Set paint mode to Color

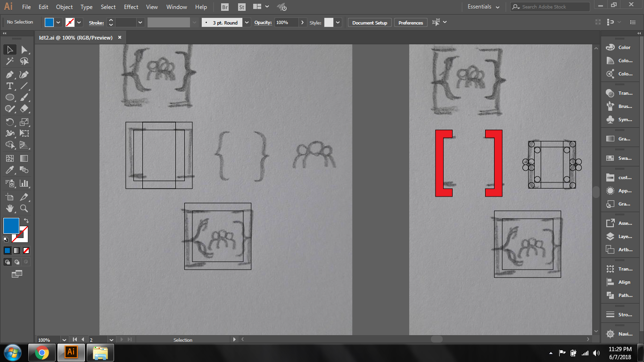point(7,250)
